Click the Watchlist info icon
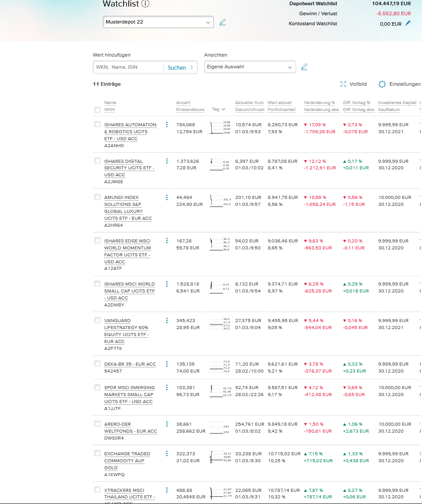This screenshot has height=504, width=422. tap(146, 4)
